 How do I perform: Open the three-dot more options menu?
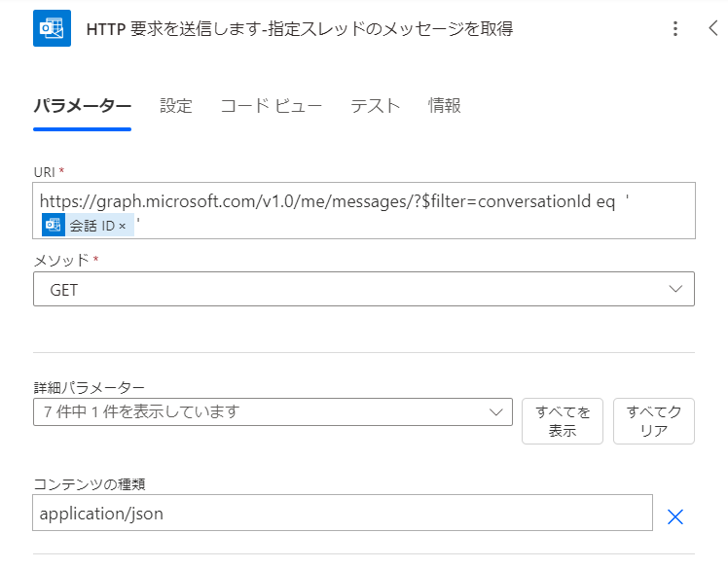pos(675,29)
